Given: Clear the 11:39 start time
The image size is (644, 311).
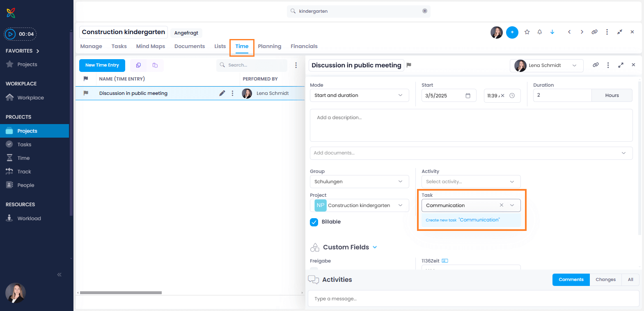Looking at the screenshot, I should coord(503,96).
